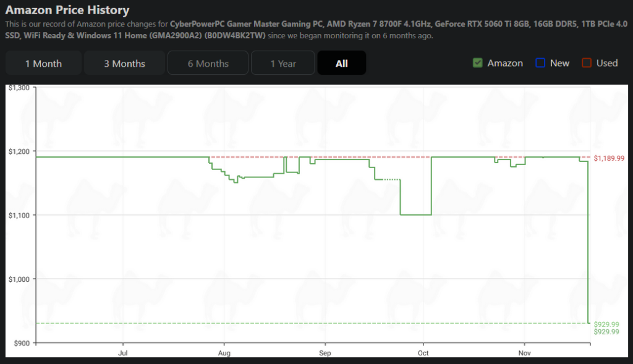Click the green $929.99 lowest price label
Image resolution: width=633 pixels, height=364 pixels.
click(606, 324)
